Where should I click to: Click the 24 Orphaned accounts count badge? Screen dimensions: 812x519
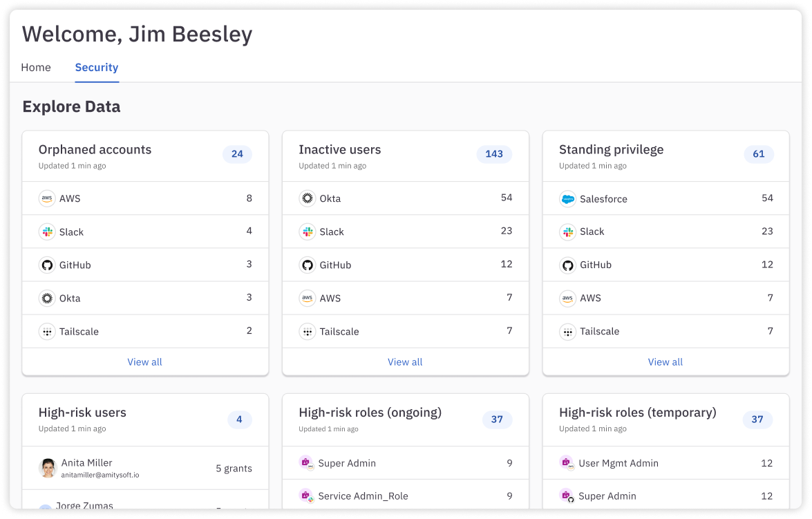point(237,154)
